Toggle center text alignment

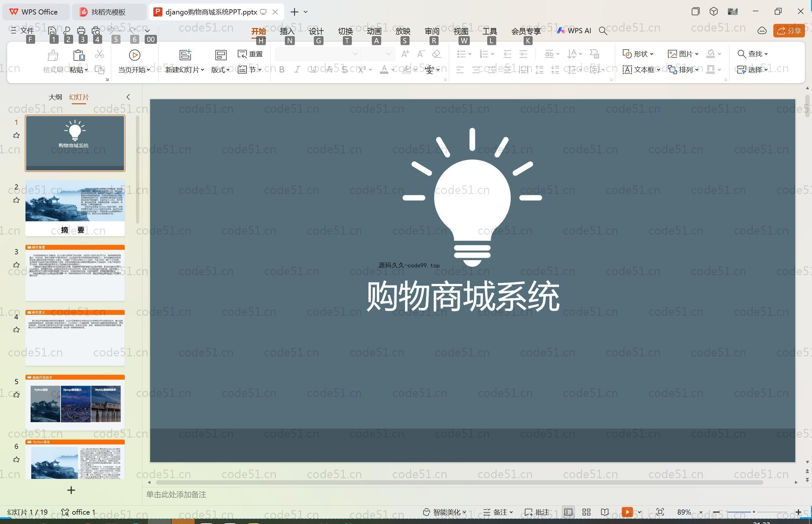476,70
